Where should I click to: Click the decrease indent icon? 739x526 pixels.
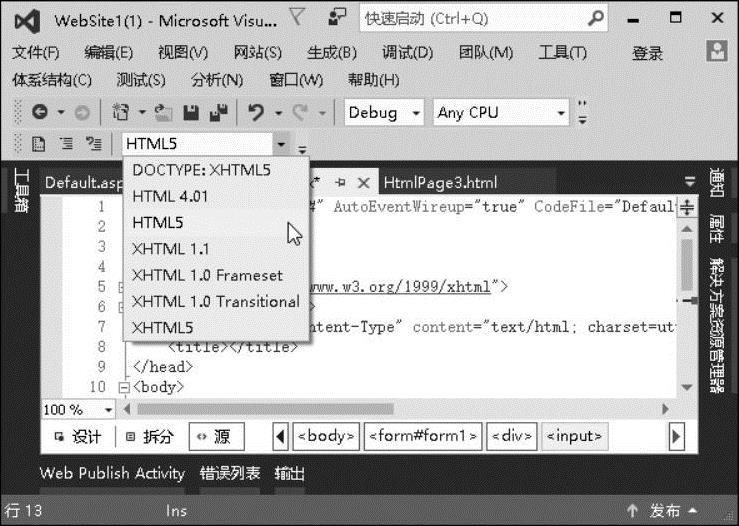[66, 143]
